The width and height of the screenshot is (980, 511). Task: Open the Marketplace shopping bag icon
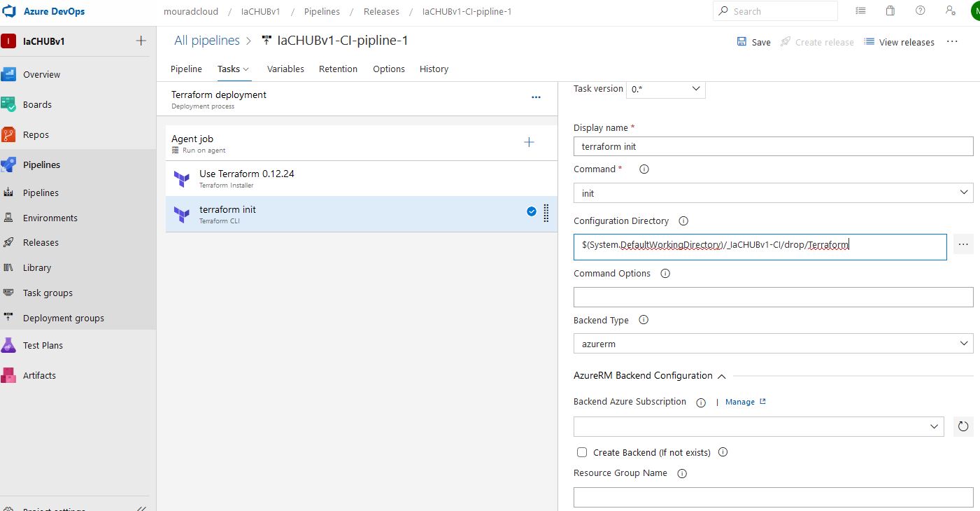click(x=889, y=10)
